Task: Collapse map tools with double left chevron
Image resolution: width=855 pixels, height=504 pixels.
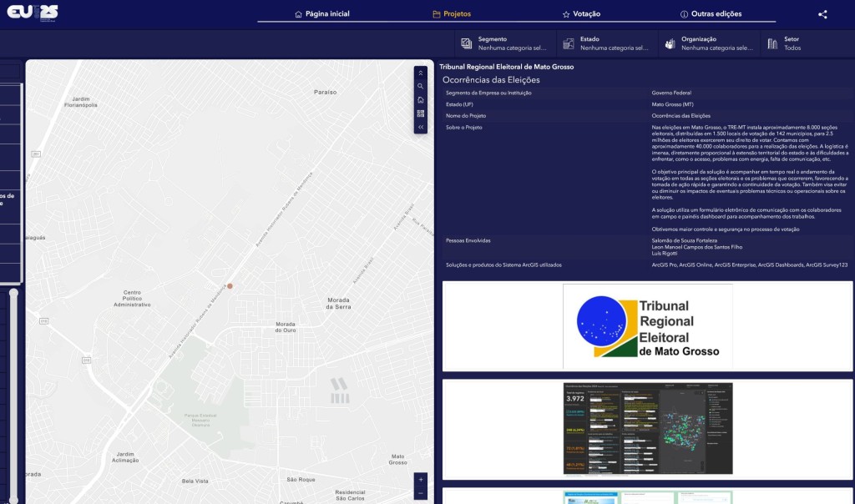Action: point(421,127)
